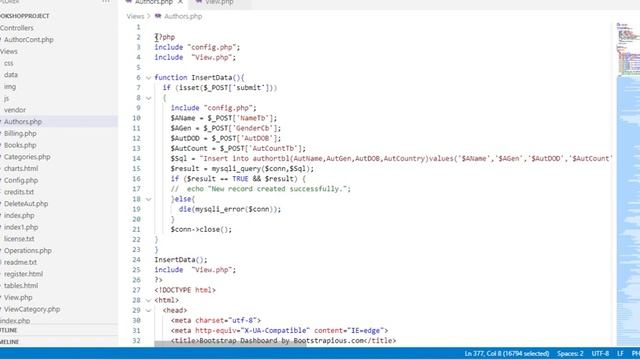The height and width of the screenshot is (360, 640).
Task: Open license.txt from the explorer
Action: tap(19, 239)
